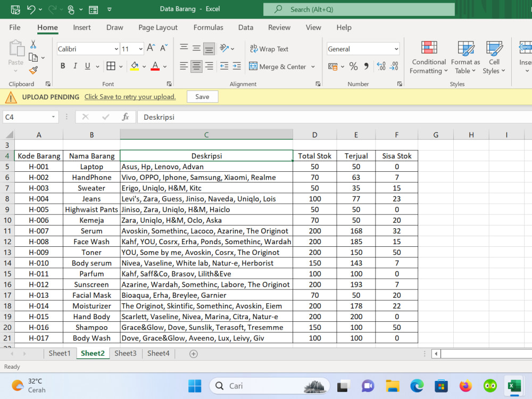Open the Font Color dropdown arrow
Image resolution: width=532 pixels, height=399 pixels.
click(x=165, y=66)
